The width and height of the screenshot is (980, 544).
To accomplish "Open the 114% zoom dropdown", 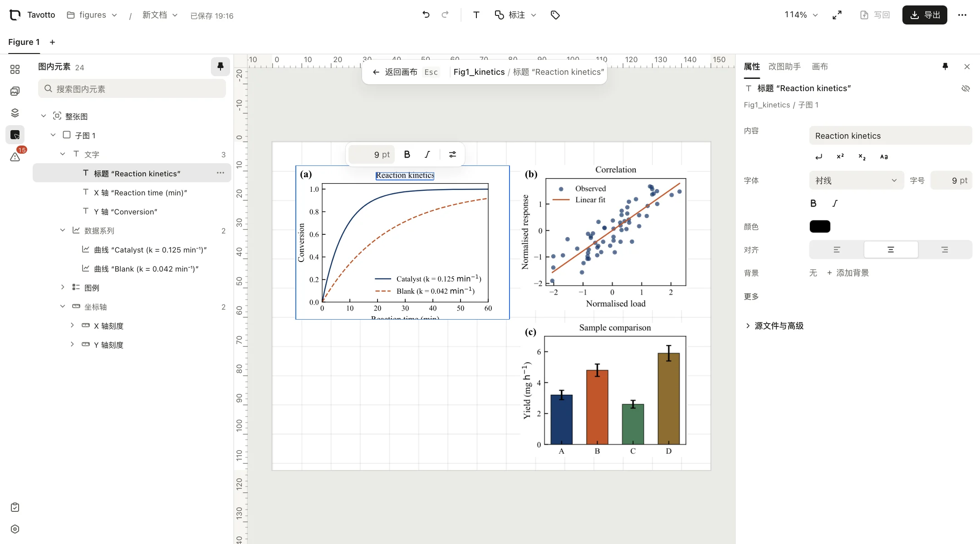I will coord(801,15).
